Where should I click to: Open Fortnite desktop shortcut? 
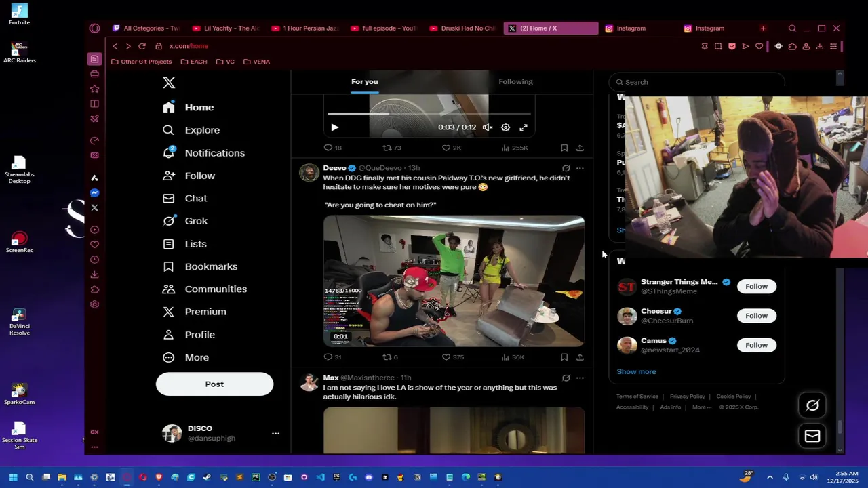click(x=19, y=15)
